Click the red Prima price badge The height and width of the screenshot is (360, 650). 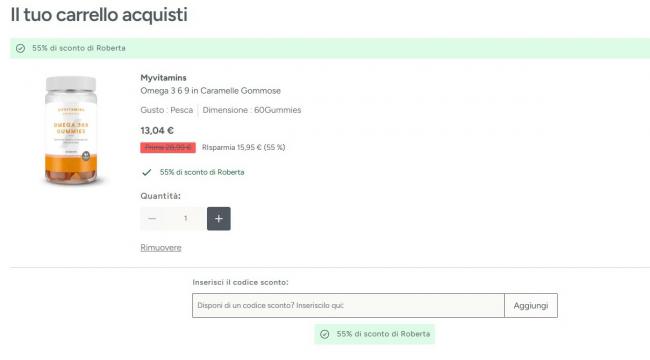(168, 147)
